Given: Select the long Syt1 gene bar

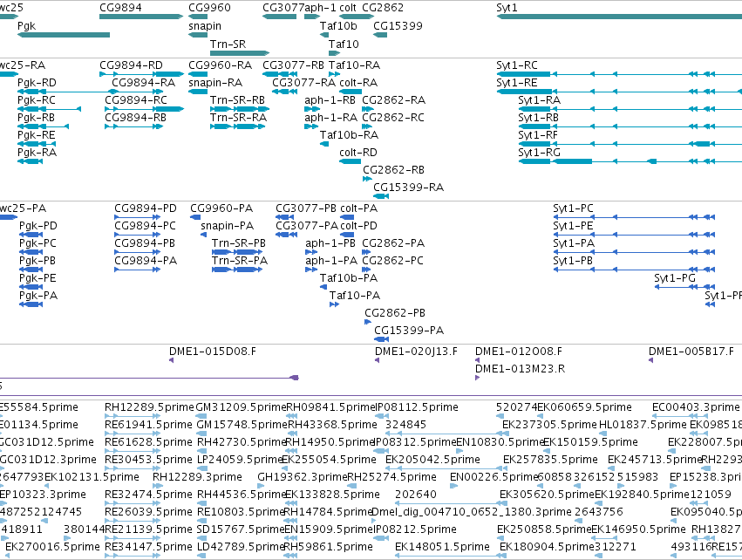Looking at the screenshot, I should point(619,17).
